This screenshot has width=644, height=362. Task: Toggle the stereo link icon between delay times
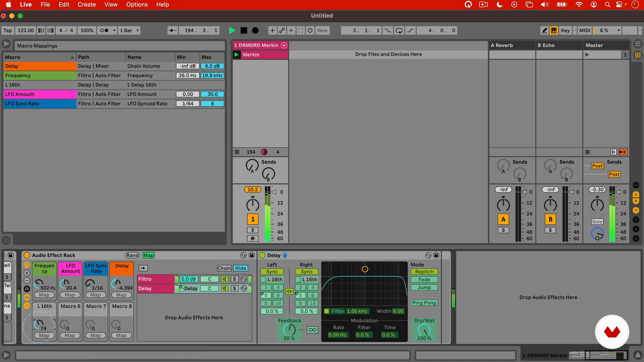[289, 291]
